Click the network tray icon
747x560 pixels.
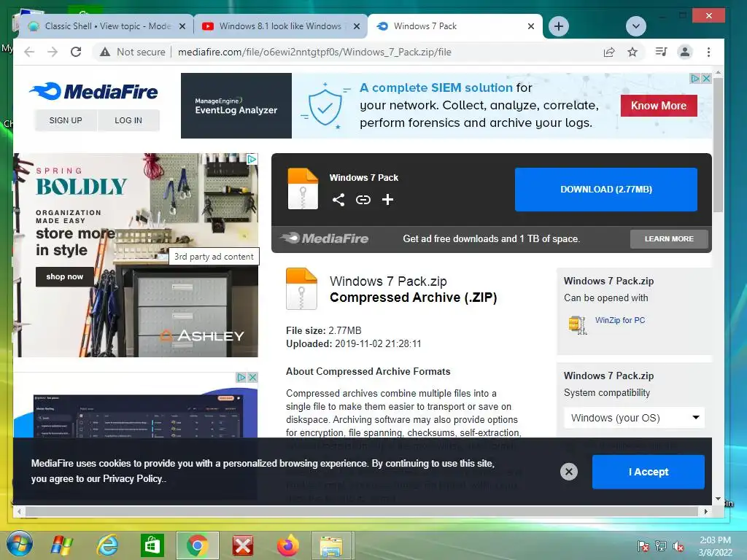pos(661,547)
